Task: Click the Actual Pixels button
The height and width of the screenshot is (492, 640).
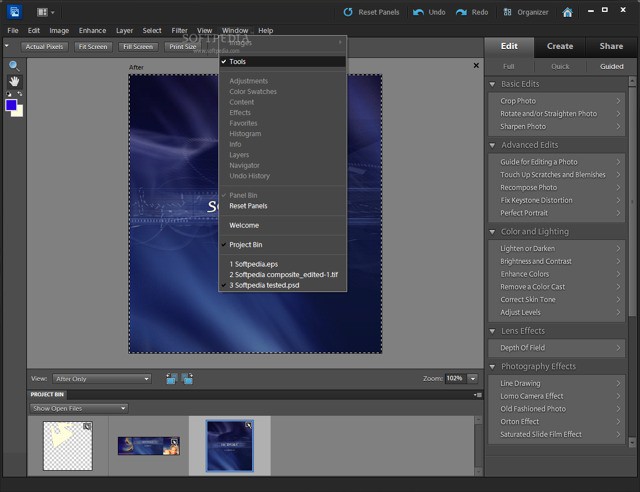Action: coord(44,47)
